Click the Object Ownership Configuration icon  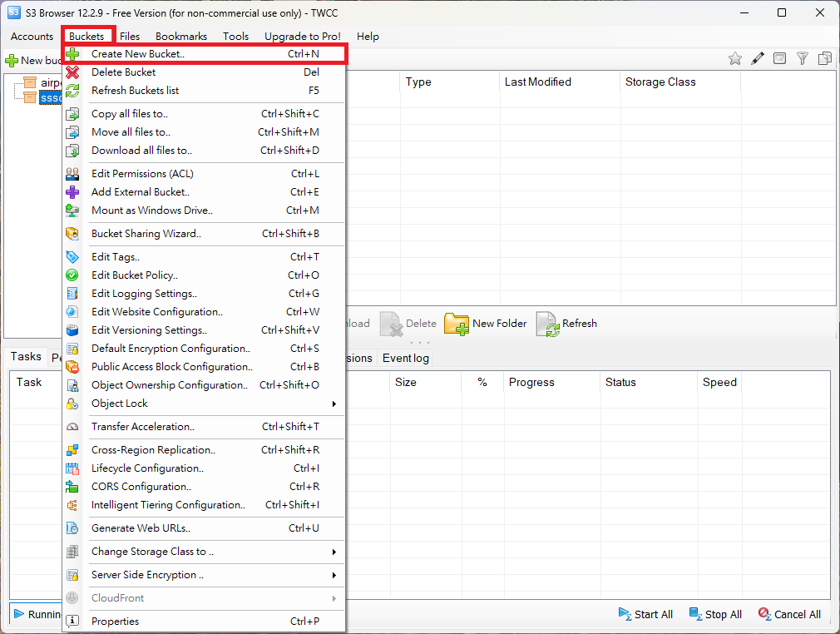[x=72, y=385]
